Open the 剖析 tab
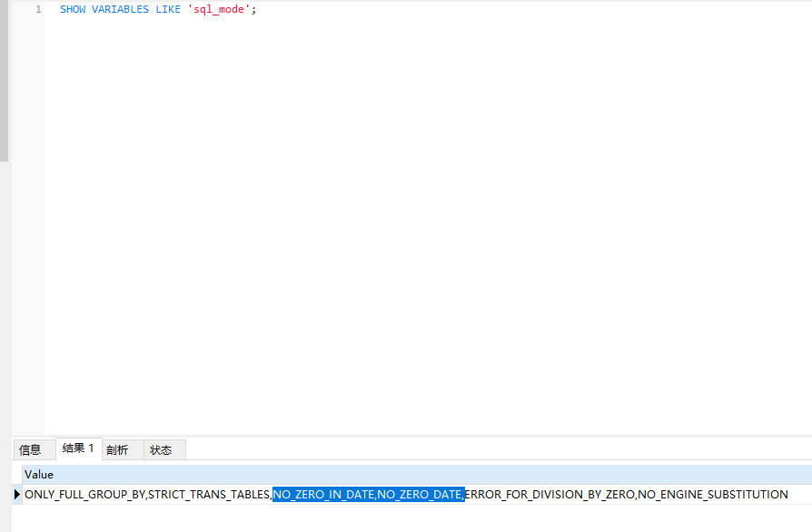This screenshot has width=812, height=532. click(123, 449)
